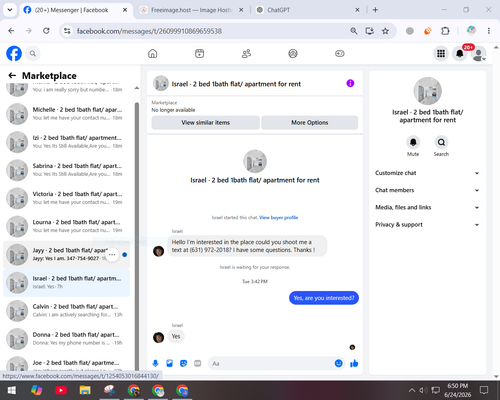Viewport: 500px width, 400px height.
Task: Open the Facebook search icon
Action: tap(33, 53)
